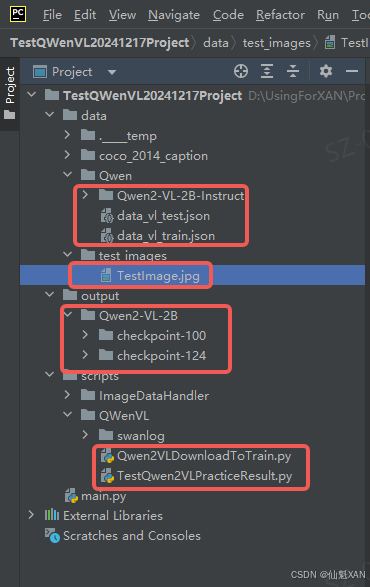Click the TestQWenVL20241217Project root folder icon
370x587 pixels.
[52, 95]
